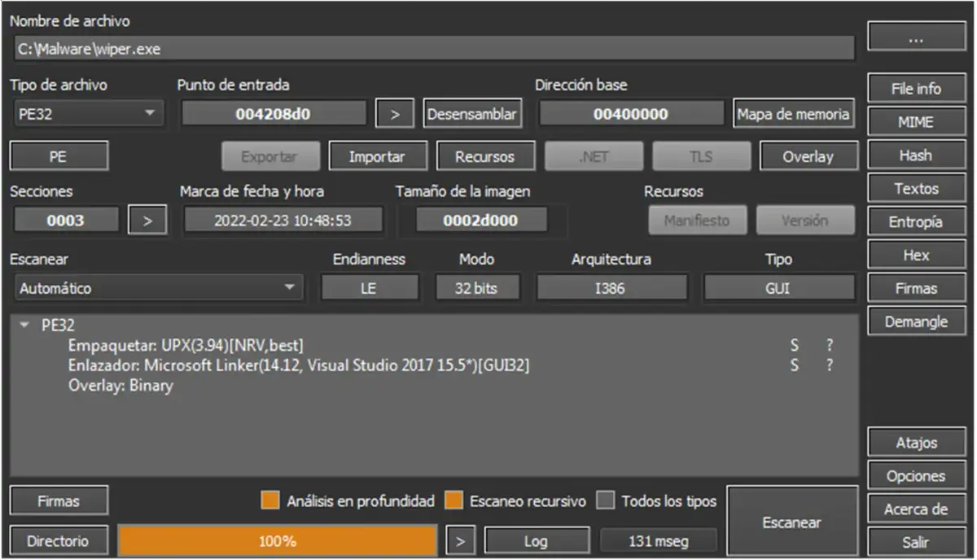This screenshot has height=560, width=977.
Task: Open the file browse '...' button
Action: tap(916, 37)
